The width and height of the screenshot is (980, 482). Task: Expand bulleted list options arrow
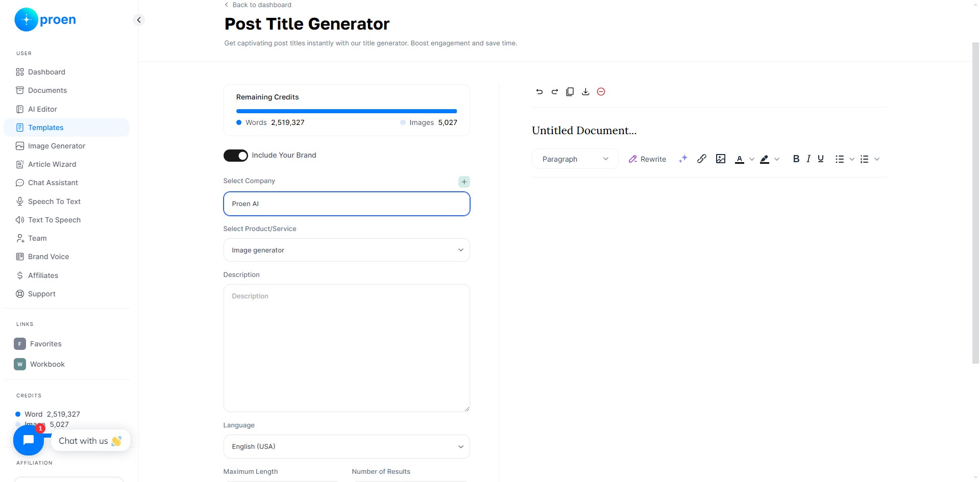851,159
